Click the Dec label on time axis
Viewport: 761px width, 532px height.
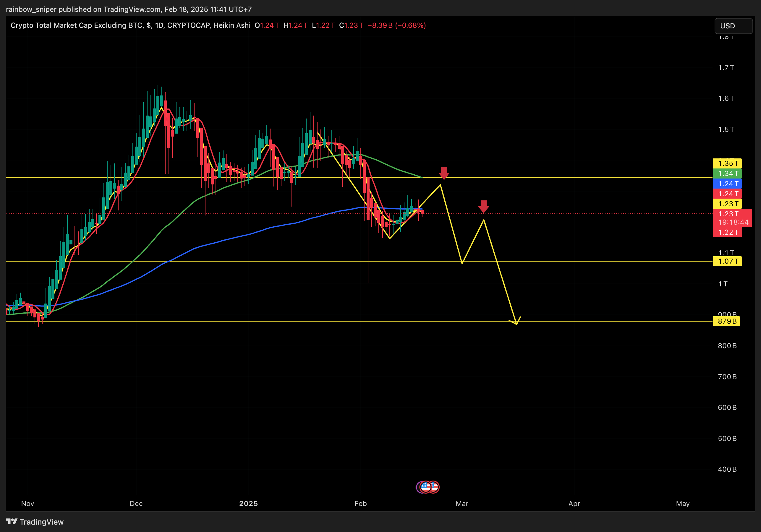click(136, 504)
